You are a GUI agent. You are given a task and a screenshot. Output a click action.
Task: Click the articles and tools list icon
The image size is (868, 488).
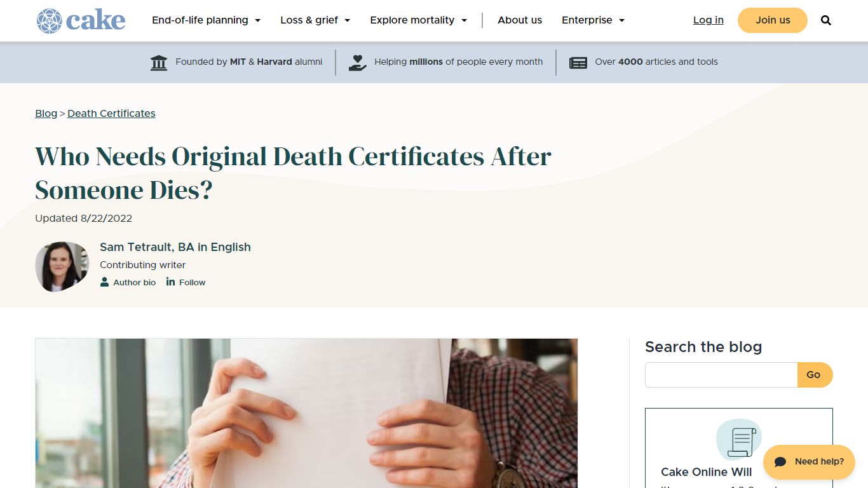coord(578,62)
